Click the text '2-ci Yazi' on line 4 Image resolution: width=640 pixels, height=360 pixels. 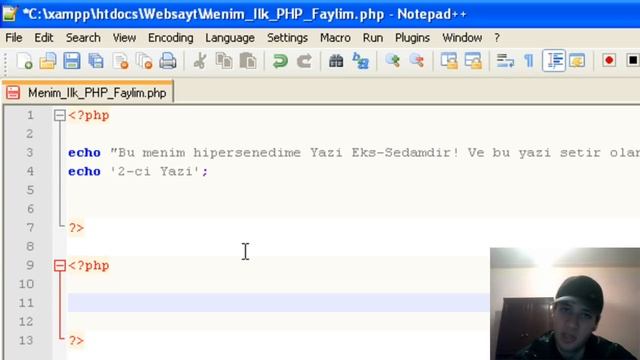[x=155, y=171]
